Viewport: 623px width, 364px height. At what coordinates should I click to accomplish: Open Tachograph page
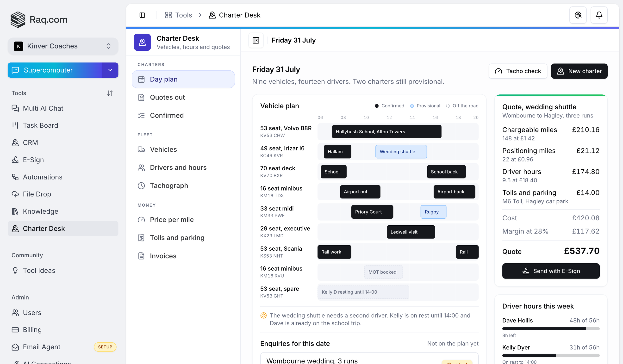(183, 185)
